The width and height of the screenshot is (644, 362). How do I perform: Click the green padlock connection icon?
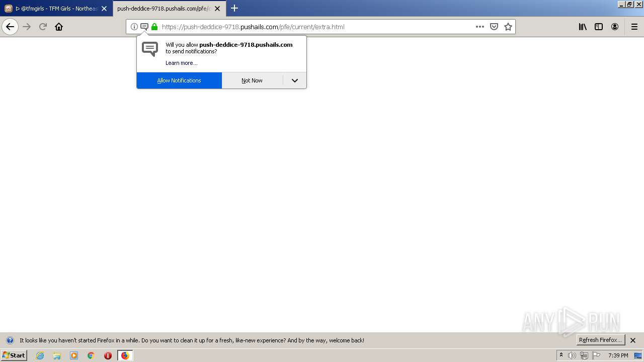[x=154, y=27]
